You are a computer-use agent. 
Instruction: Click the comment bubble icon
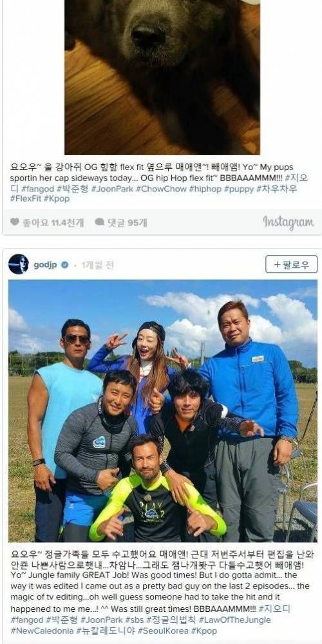coord(99,222)
